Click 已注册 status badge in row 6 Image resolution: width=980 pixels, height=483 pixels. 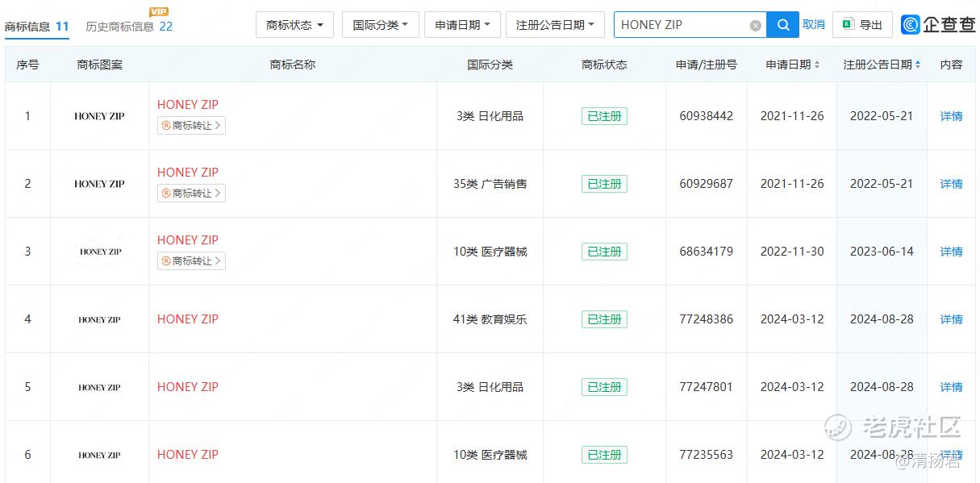(x=604, y=455)
